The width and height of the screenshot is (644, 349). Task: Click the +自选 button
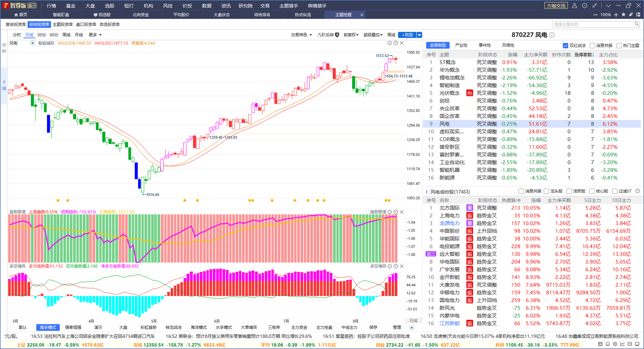click(x=407, y=35)
